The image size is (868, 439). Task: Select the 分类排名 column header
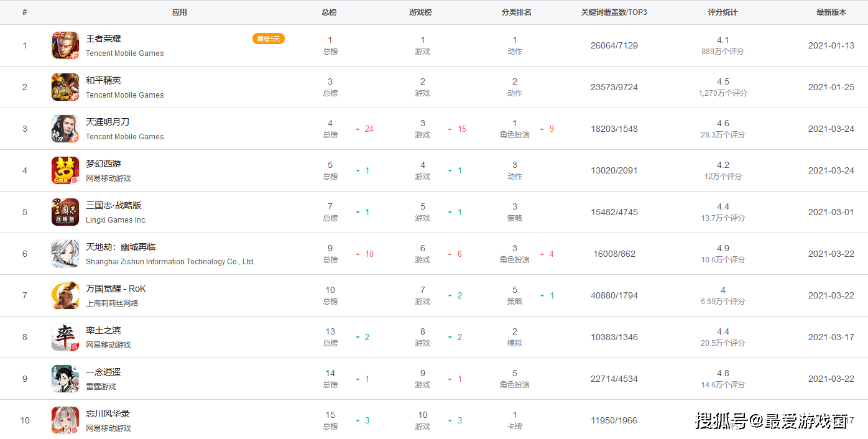[x=517, y=12]
